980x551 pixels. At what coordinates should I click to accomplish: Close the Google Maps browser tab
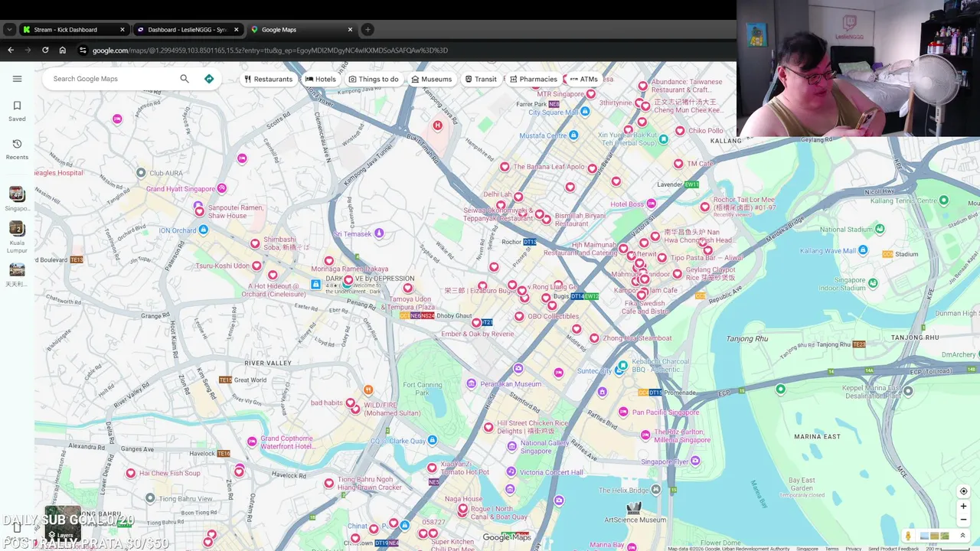pyautogui.click(x=351, y=30)
